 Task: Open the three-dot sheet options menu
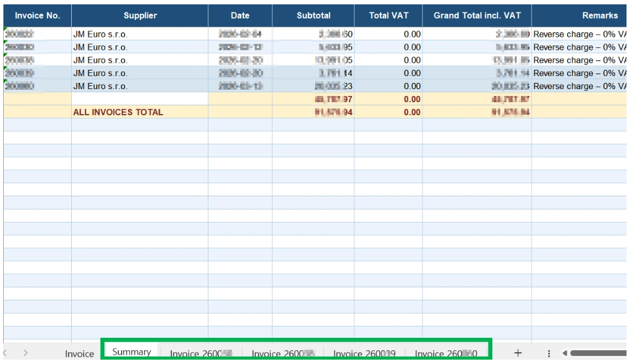549,353
